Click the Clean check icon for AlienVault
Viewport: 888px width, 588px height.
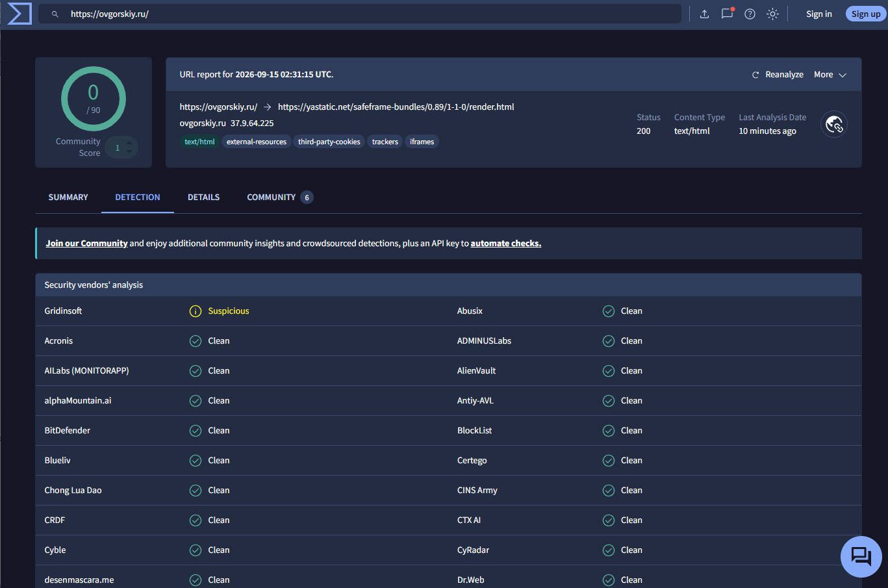coord(609,371)
